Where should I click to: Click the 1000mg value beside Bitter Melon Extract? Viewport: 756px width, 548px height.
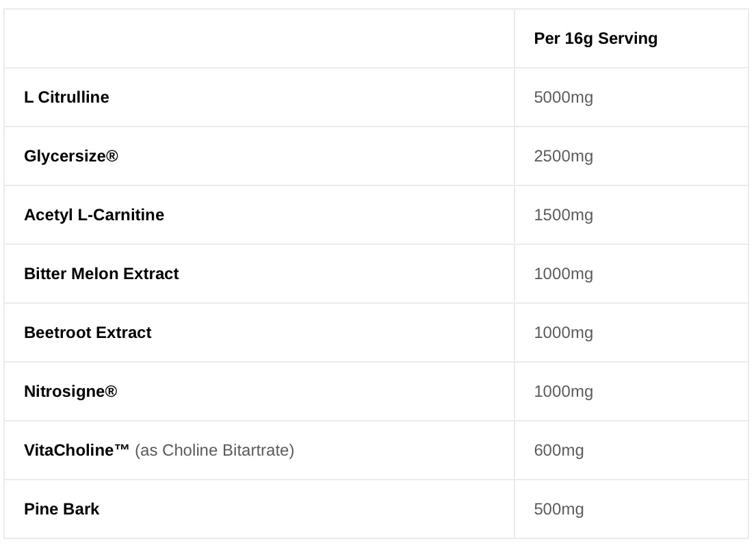pyautogui.click(x=563, y=274)
